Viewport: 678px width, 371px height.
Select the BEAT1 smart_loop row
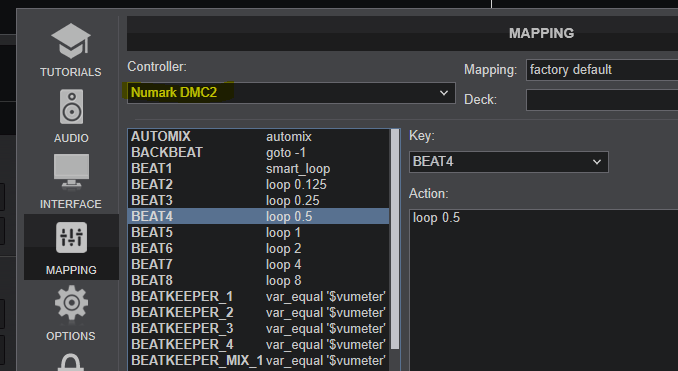[x=259, y=169]
